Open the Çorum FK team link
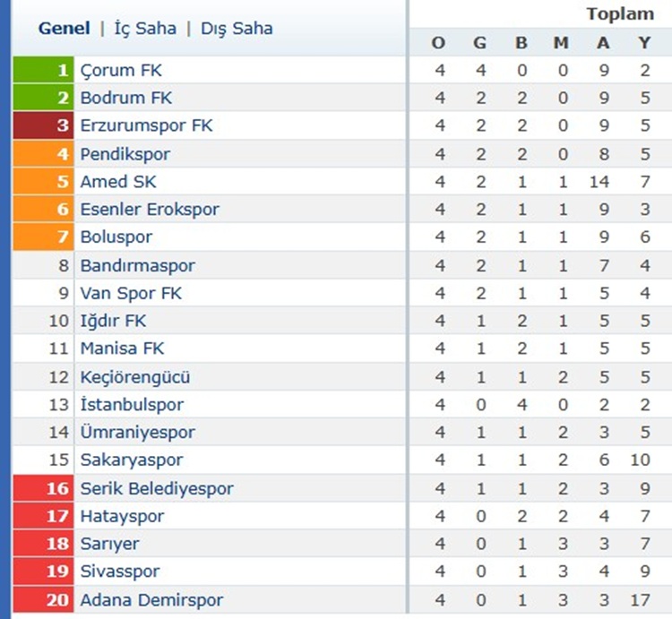The image size is (672, 619). click(x=121, y=70)
